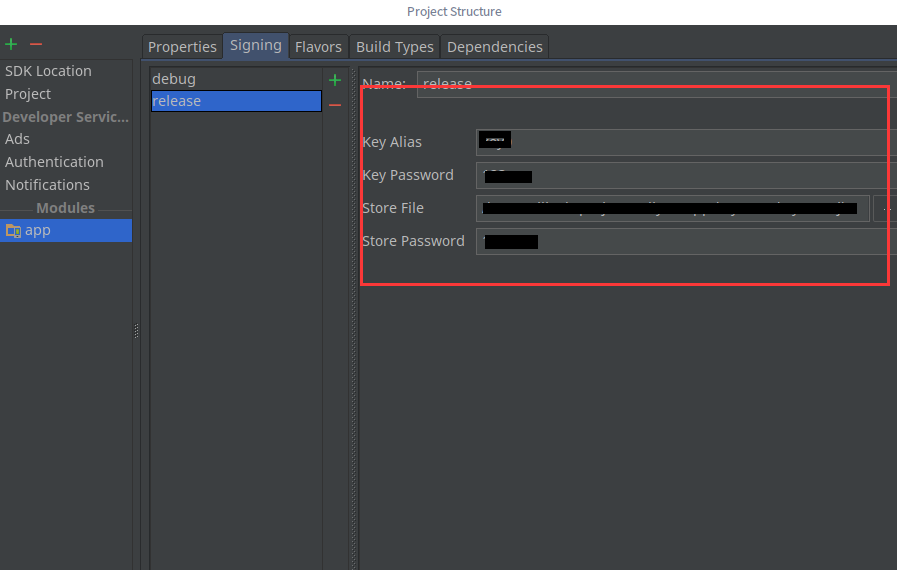
Task: Select the app module
Action: pos(66,230)
